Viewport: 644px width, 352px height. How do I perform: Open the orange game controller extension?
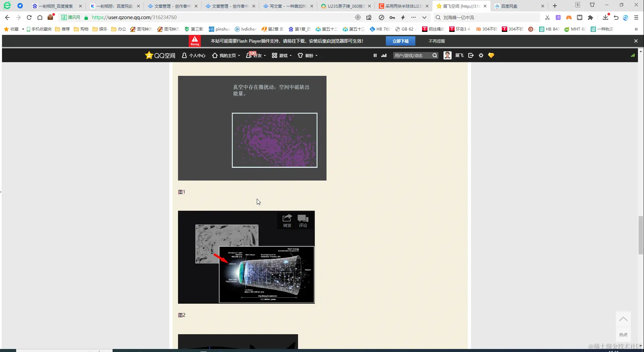pyautogui.click(x=569, y=17)
